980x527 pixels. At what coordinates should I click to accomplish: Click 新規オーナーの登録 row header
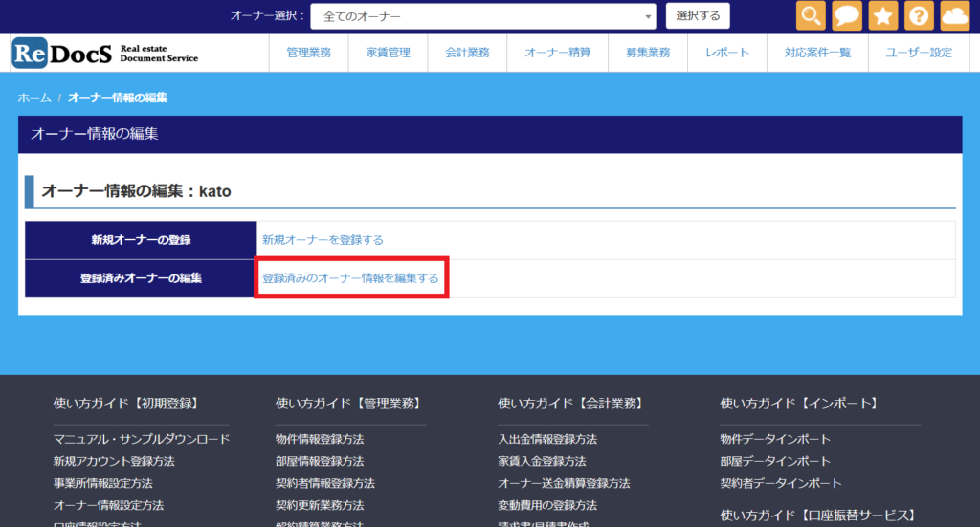pyautogui.click(x=141, y=240)
